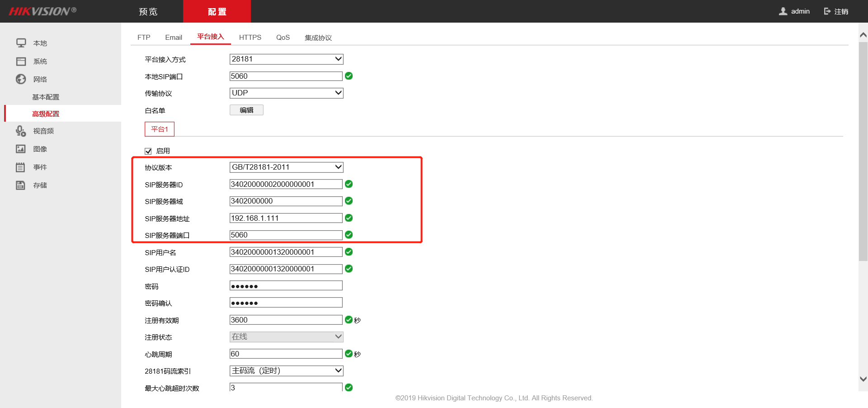Click green check beside 心跳周期

coord(349,354)
